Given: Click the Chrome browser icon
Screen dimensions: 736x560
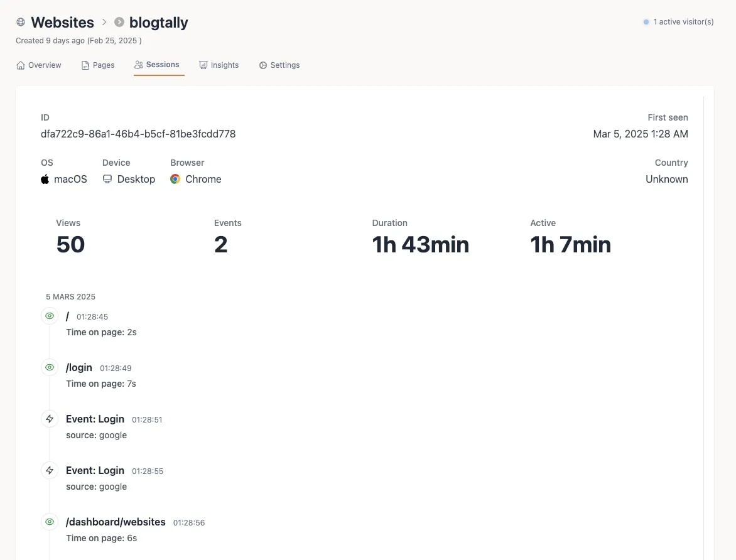Looking at the screenshot, I should pyautogui.click(x=175, y=179).
